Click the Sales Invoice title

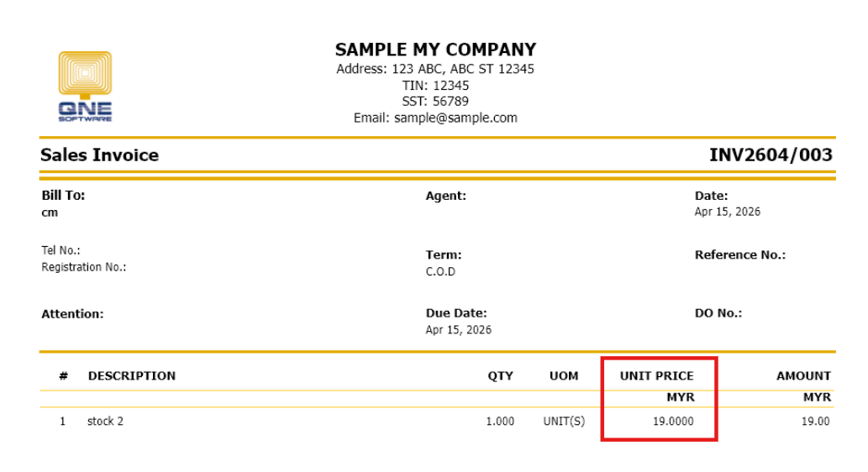99,155
